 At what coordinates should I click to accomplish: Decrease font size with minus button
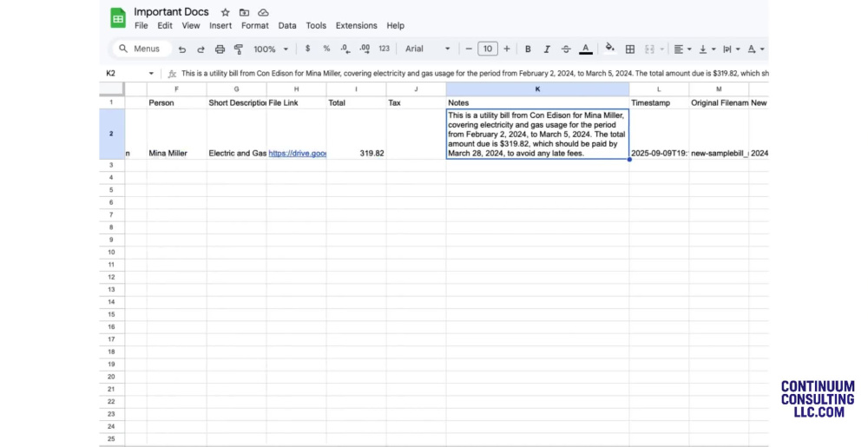(469, 49)
